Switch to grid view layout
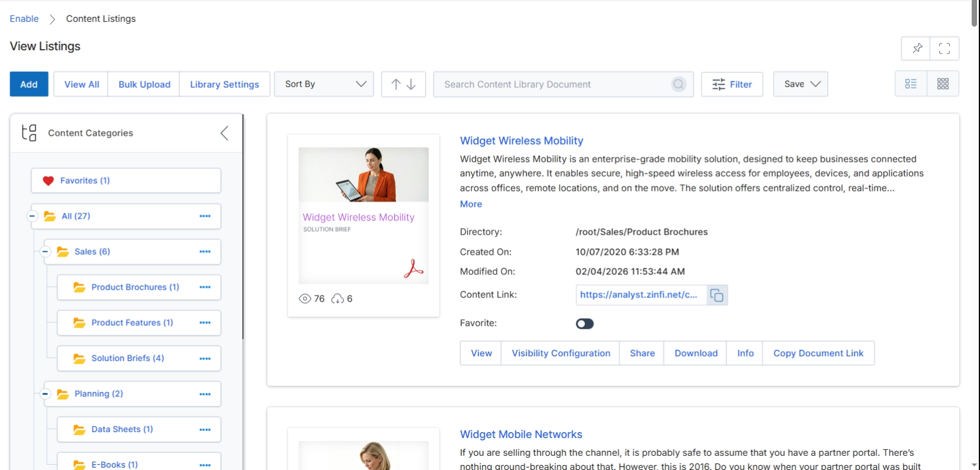Image resolution: width=980 pixels, height=470 pixels. coord(943,84)
